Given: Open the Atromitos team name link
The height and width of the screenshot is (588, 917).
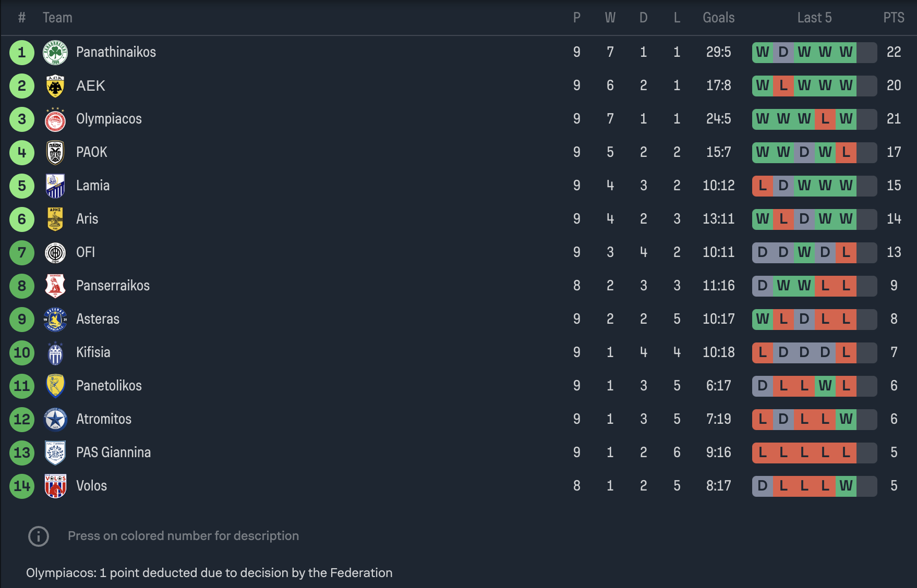Looking at the screenshot, I should point(104,419).
